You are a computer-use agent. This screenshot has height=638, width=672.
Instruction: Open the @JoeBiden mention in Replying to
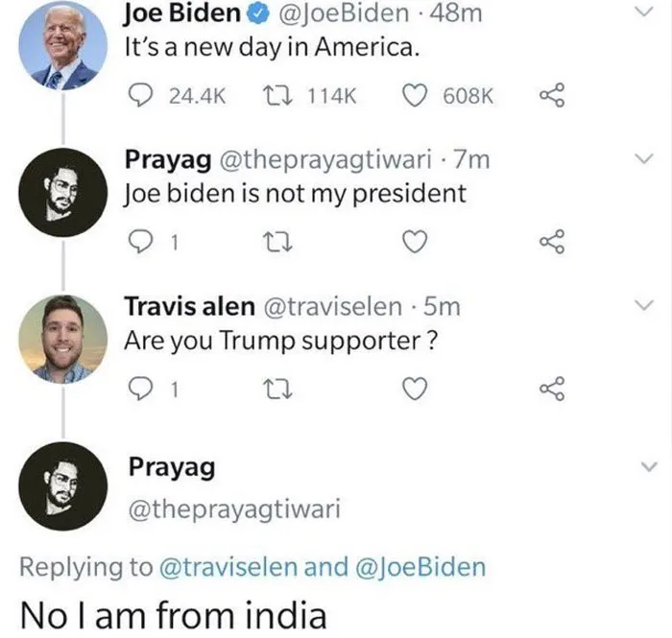tap(420, 567)
